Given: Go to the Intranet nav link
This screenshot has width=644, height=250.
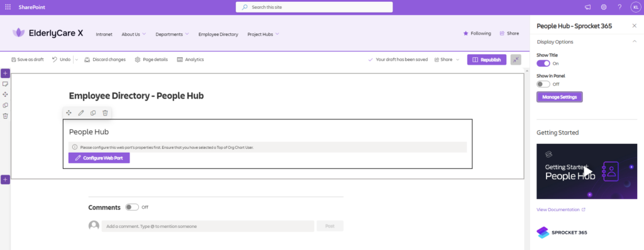Looking at the screenshot, I should click(x=104, y=34).
